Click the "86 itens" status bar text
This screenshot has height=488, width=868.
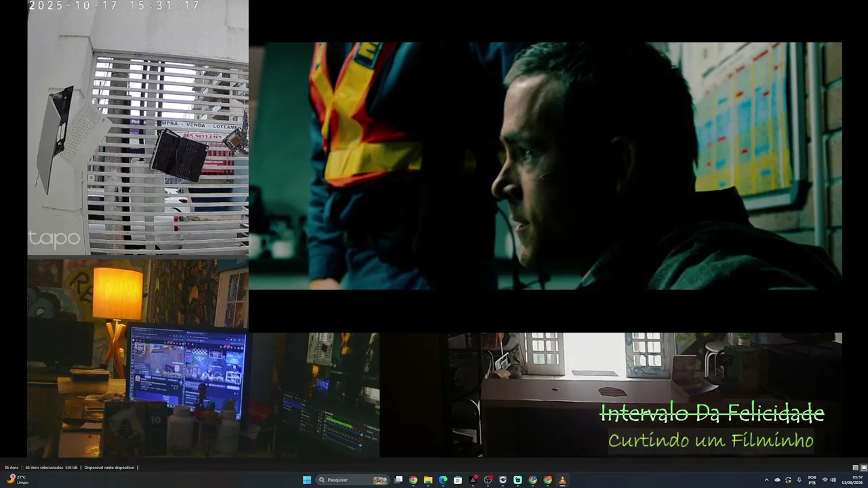pyautogui.click(x=12, y=468)
